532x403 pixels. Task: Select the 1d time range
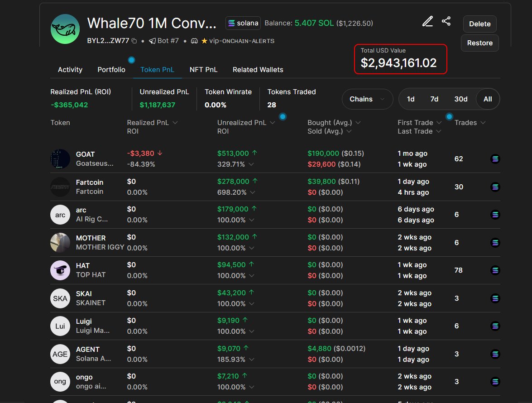pos(411,99)
